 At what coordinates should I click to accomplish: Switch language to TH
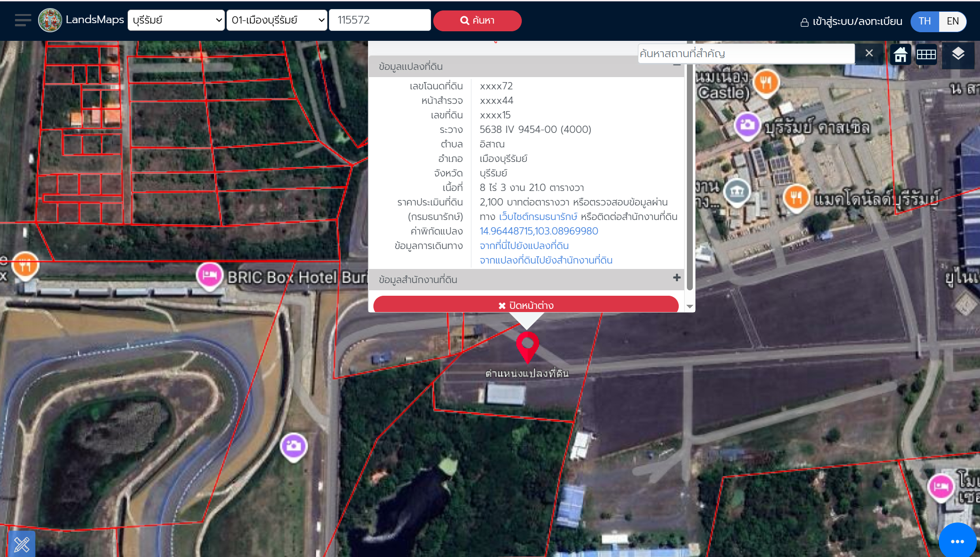(925, 21)
